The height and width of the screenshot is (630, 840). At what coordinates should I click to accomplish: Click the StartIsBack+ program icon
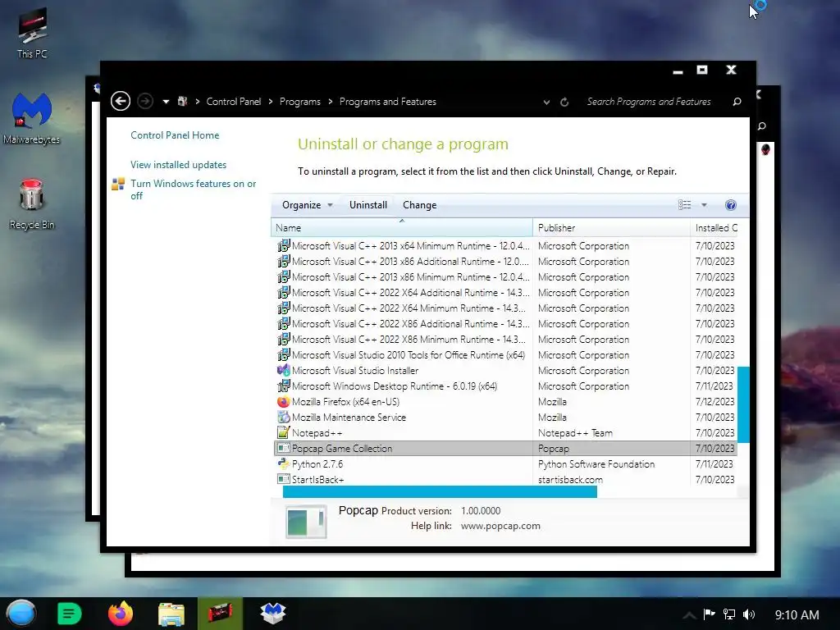click(283, 479)
